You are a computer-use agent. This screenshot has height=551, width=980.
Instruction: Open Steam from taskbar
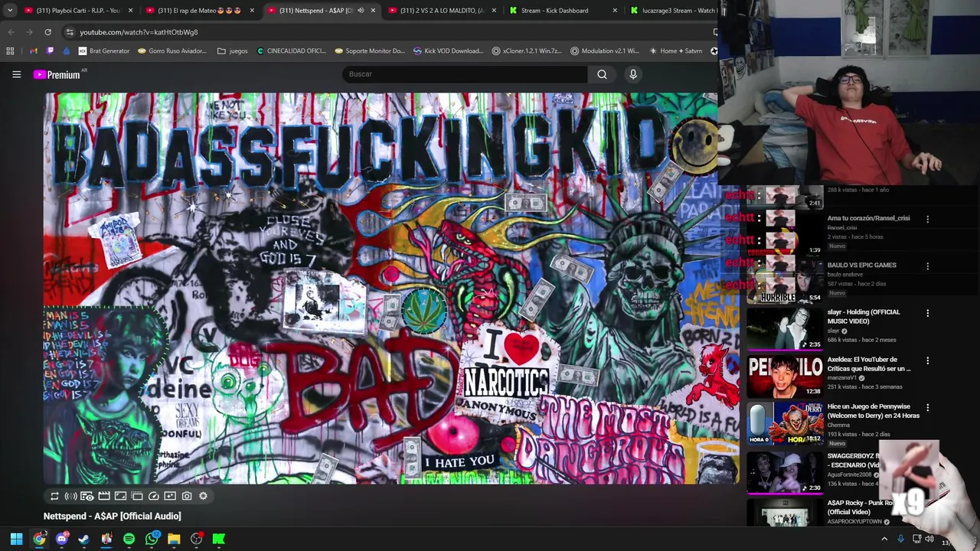83,539
